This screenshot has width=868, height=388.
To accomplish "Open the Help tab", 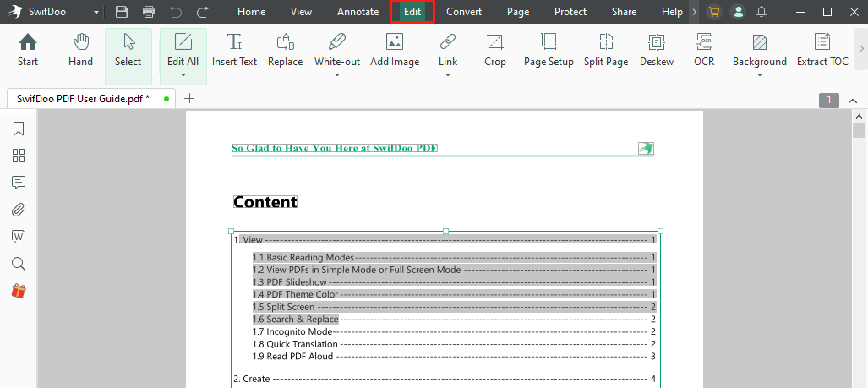I will tap(672, 12).
